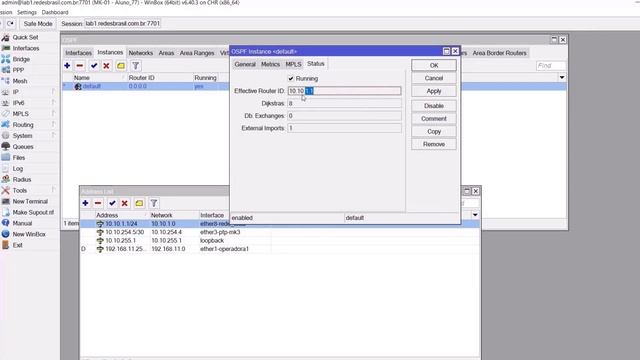The height and width of the screenshot is (360, 640).
Task: Open Settings menu
Action: pos(27,12)
